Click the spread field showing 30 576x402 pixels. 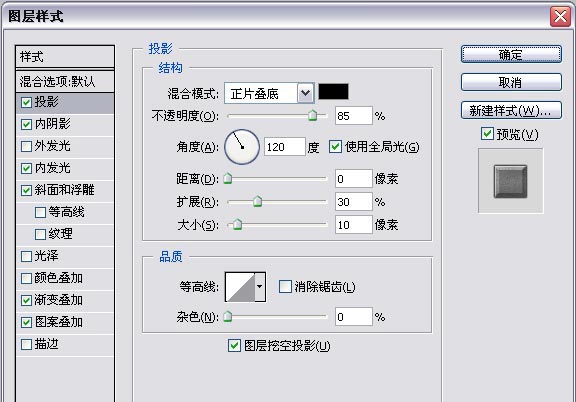coord(354,201)
